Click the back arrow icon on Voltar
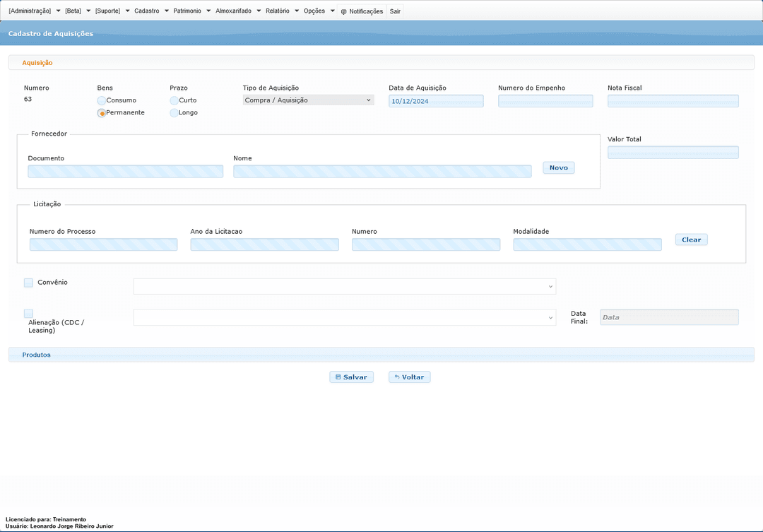Image resolution: width=763 pixels, height=532 pixels. pos(397,377)
